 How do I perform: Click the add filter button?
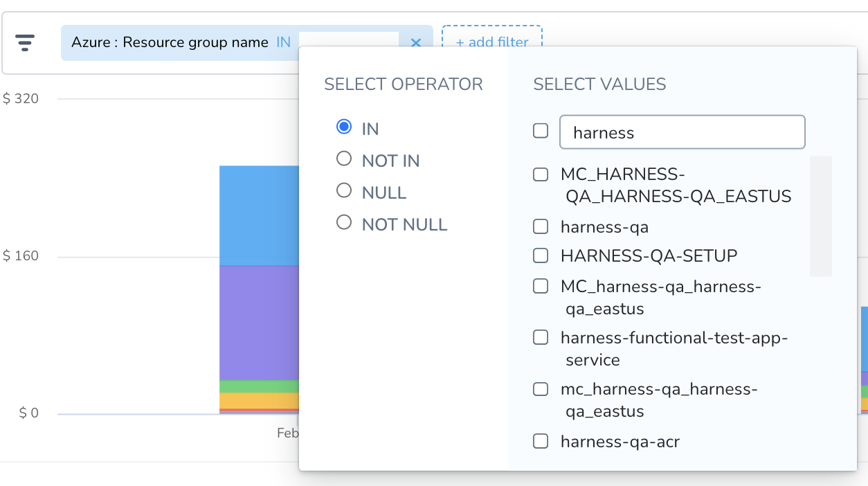(x=492, y=42)
